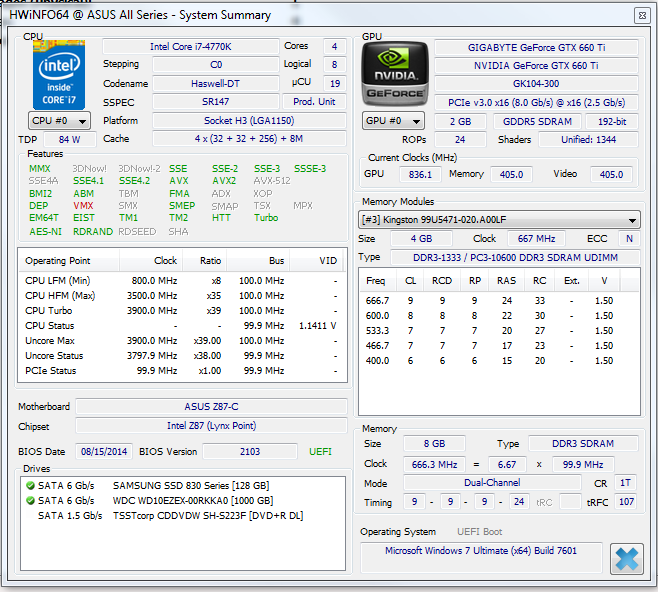The image size is (658, 592).
Task: Click the Dual-Channel mode field
Action: [x=492, y=483]
